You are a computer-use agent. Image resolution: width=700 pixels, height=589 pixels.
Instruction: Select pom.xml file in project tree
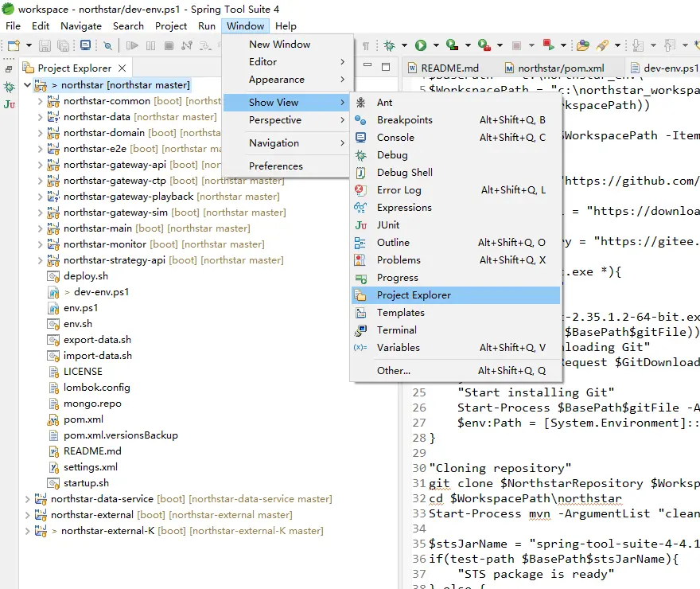coord(84,419)
